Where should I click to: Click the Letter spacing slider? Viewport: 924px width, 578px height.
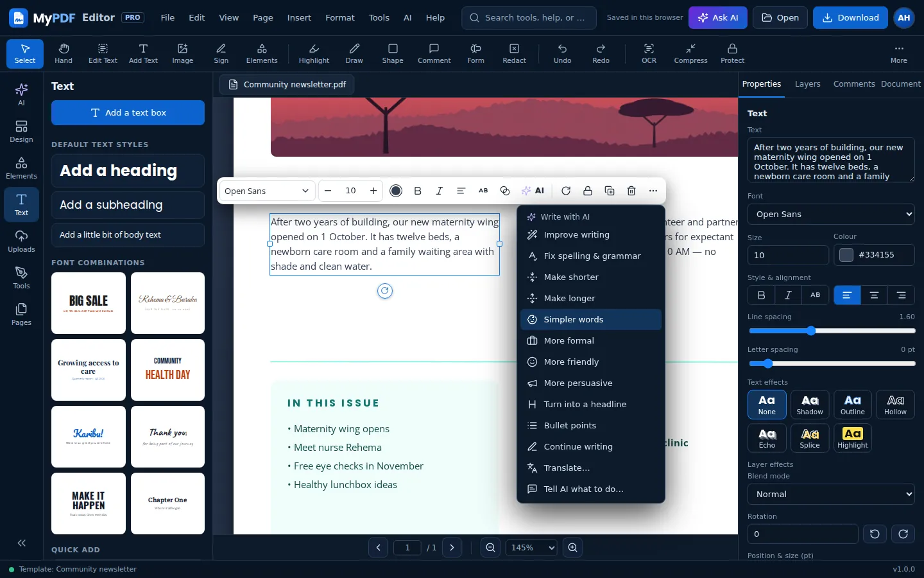(x=832, y=363)
